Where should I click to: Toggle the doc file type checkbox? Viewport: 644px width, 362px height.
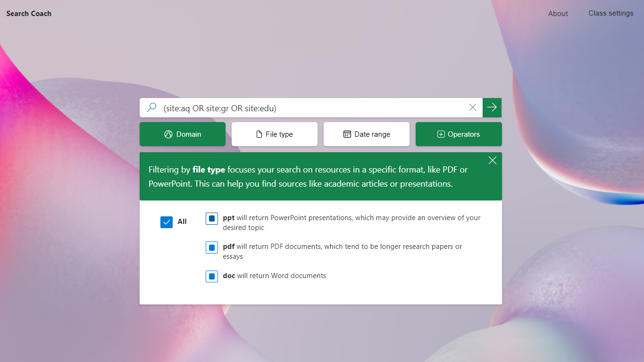(x=212, y=276)
